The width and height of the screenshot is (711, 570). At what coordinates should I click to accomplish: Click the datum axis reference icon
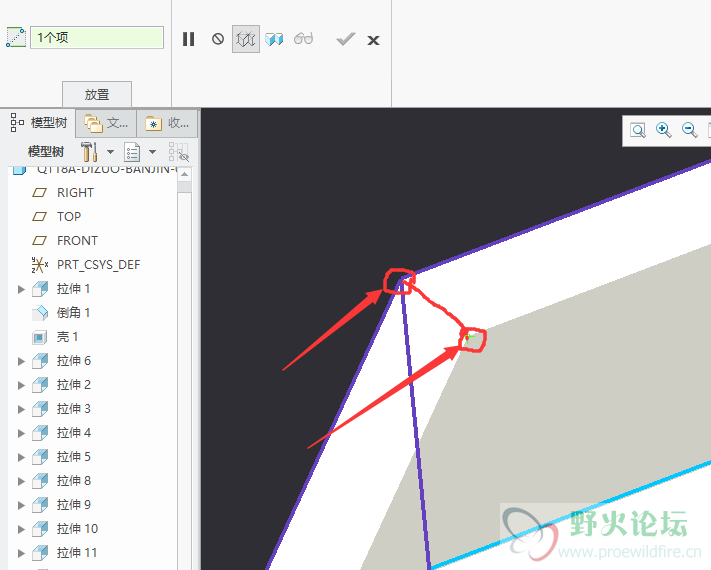coord(15,37)
